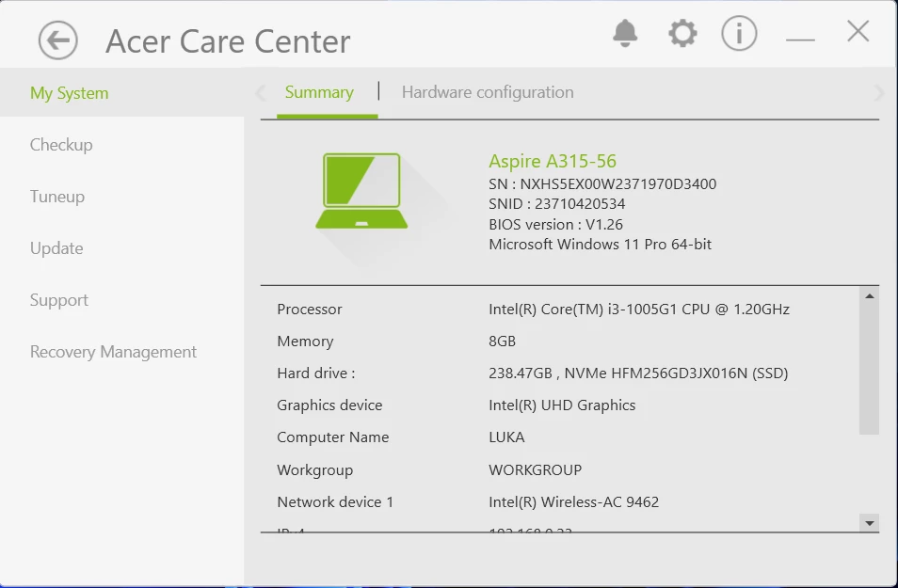Open Support in sidebar
The height and width of the screenshot is (588, 898).
pyautogui.click(x=59, y=300)
